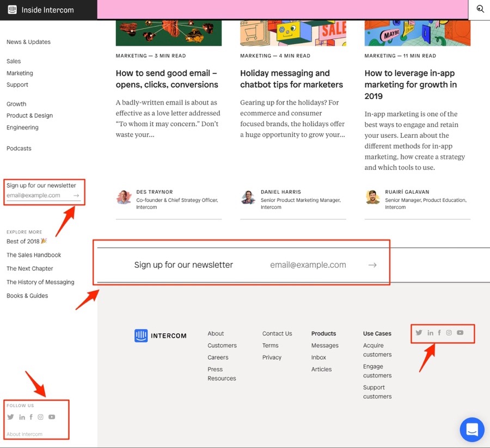
Task: Click the LinkedIn icon in the footer
Action: tap(430, 333)
